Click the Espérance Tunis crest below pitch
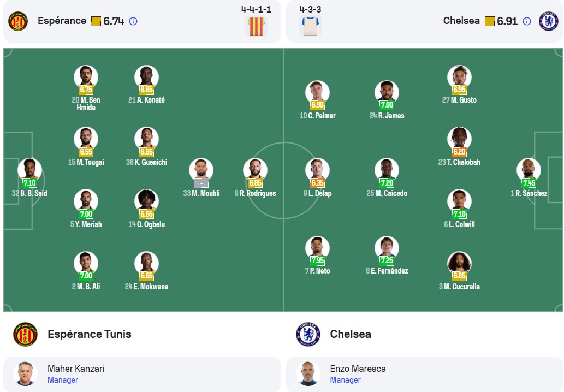This screenshot has width=564, height=392. tap(25, 334)
